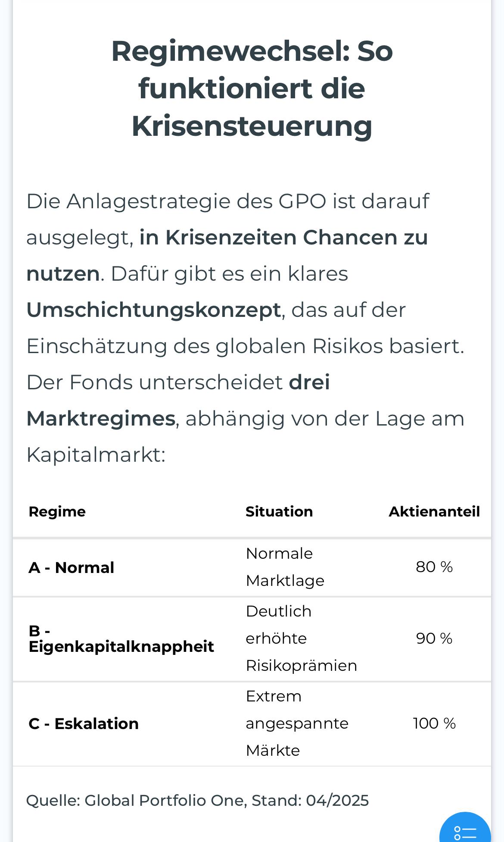Click the word Kapitalmarkt ending the paragraph
The width and height of the screenshot is (504, 842).
[x=93, y=455]
